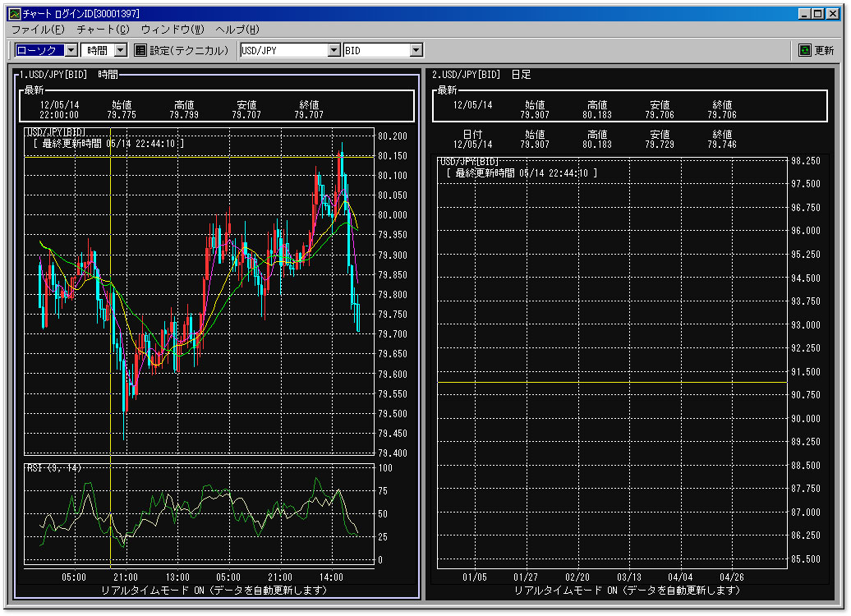
Task: Click the daily chart 高値 80.183 latest value
Action: pos(597,115)
